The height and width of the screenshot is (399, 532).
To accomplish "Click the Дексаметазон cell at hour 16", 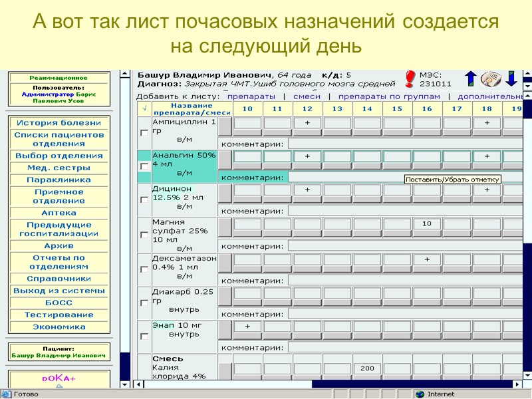I will tap(427, 259).
